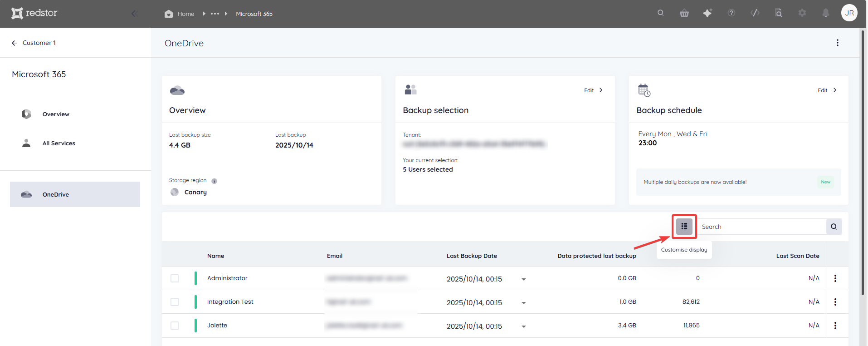The height and width of the screenshot is (346, 868).
Task: Click the storage region info icon
Action: pyautogui.click(x=214, y=181)
